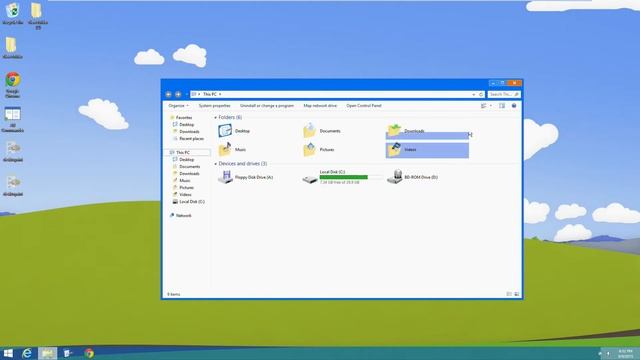This screenshot has width=640, height=360.
Task: Select Desktop under Favorites
Action: point(183,124)
